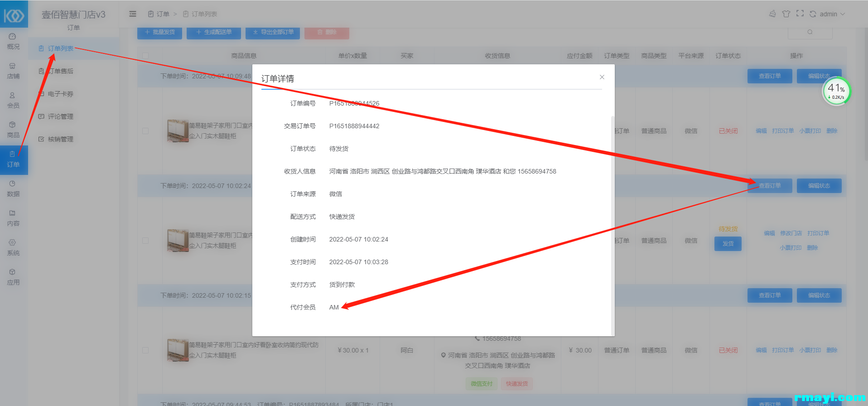Screen dimensions: 868x406
Task: Click the 货到付款 payment method value
Action: point(342,285)
